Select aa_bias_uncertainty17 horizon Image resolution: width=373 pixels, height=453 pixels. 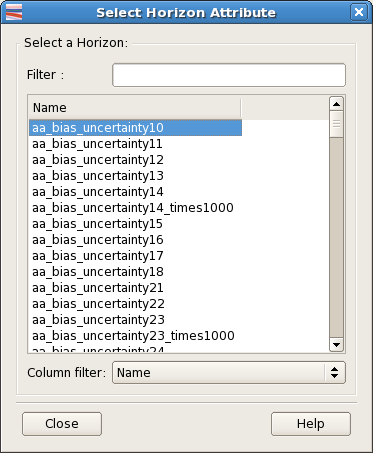(135, 256)
